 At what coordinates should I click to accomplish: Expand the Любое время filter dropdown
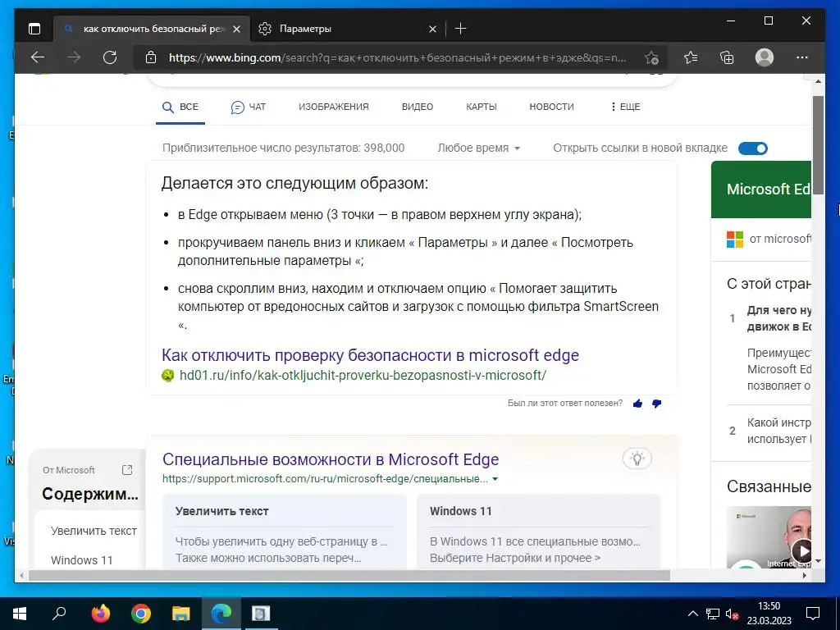(x=478, y=148)
